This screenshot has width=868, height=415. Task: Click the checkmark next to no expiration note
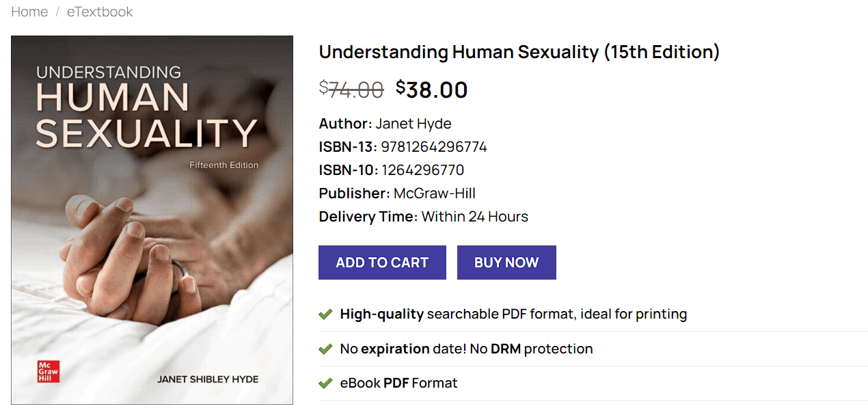[325, 349]
